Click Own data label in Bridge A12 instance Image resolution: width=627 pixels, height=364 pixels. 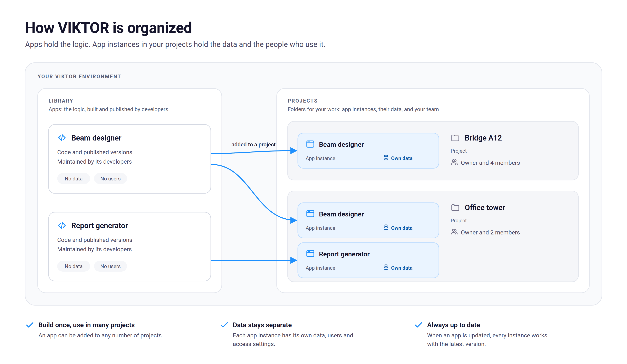[x=402, y=158]
